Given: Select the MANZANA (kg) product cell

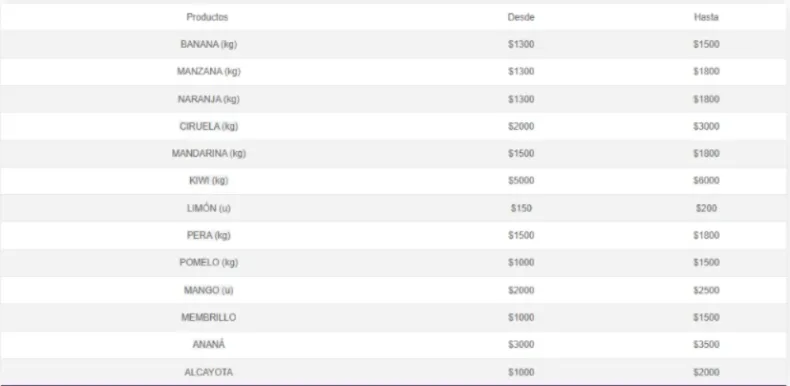Looking at the screenshot, I should tap(209, 72).
